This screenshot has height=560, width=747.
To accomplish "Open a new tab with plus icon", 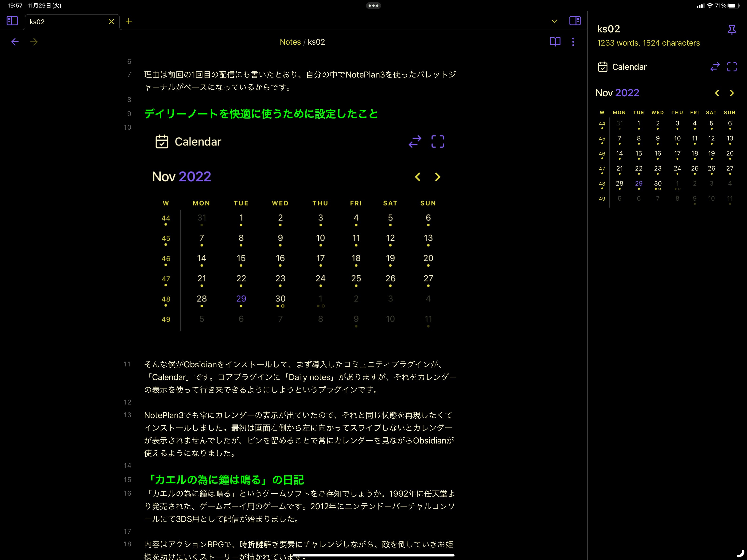I will 129,21.
